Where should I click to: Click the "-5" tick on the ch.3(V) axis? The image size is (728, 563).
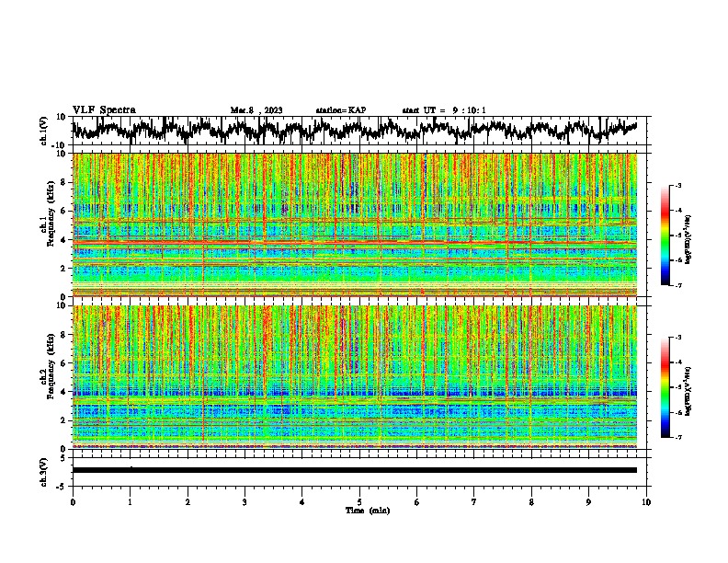62,487
